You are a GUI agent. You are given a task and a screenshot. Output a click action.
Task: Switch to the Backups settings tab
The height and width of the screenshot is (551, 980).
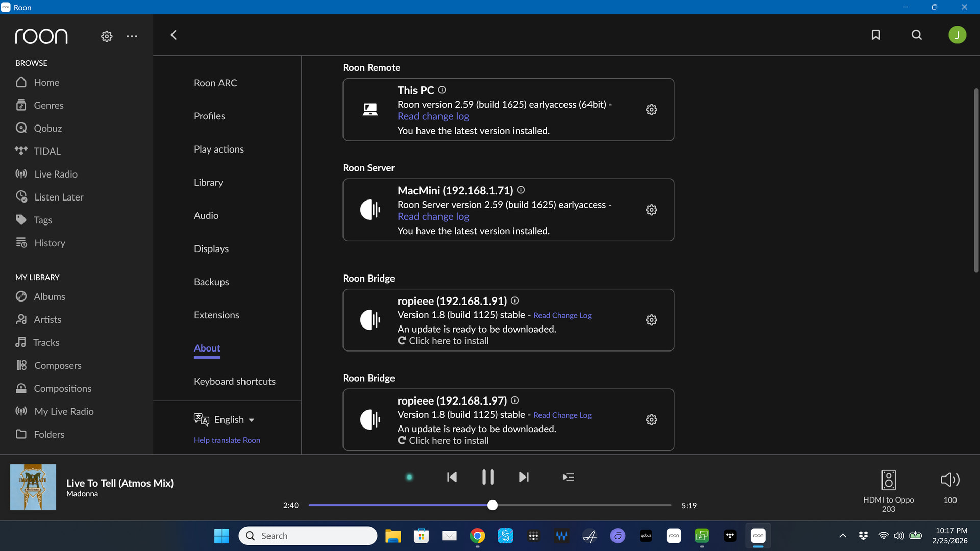pyautogui.click(x=211, y=282)
